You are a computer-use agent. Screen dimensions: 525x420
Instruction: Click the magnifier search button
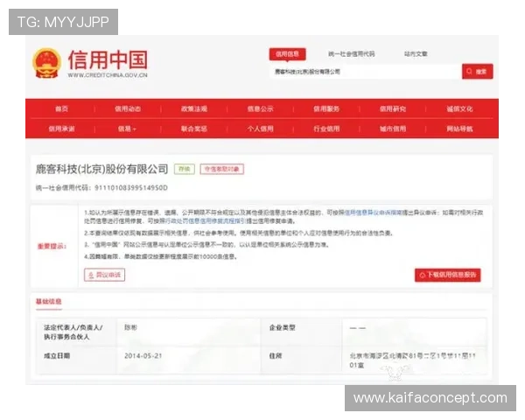477,72
